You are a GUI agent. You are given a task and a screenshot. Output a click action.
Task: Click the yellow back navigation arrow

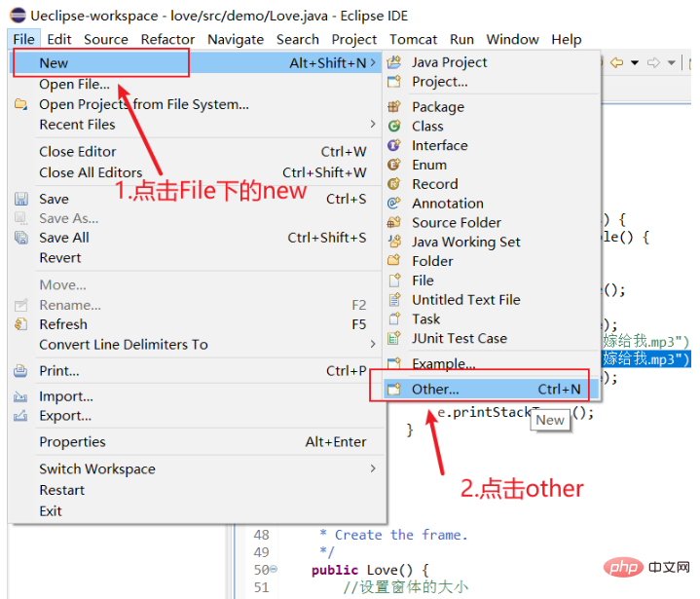(616, 62)
